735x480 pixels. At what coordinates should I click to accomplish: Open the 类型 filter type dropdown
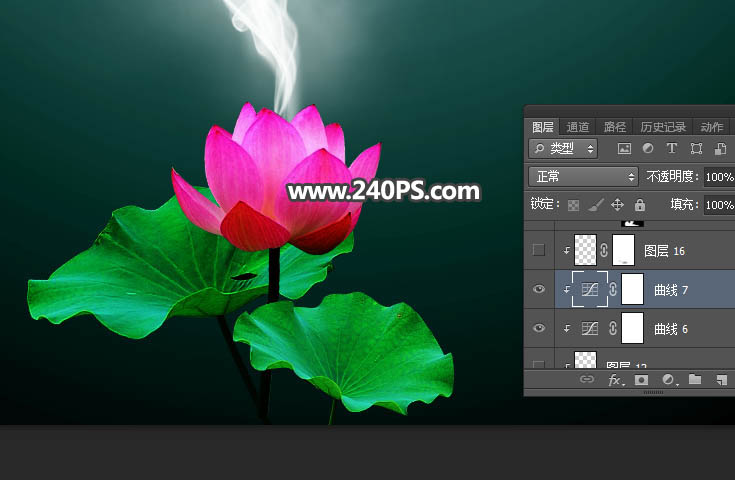pyautogui.click(x=563, y=148)
